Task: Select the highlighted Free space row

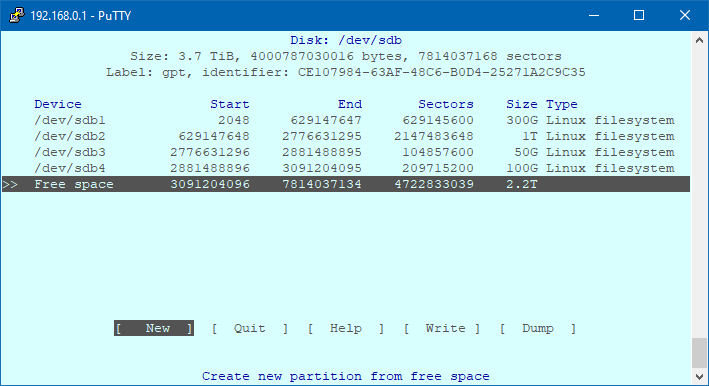Action: 346,184
